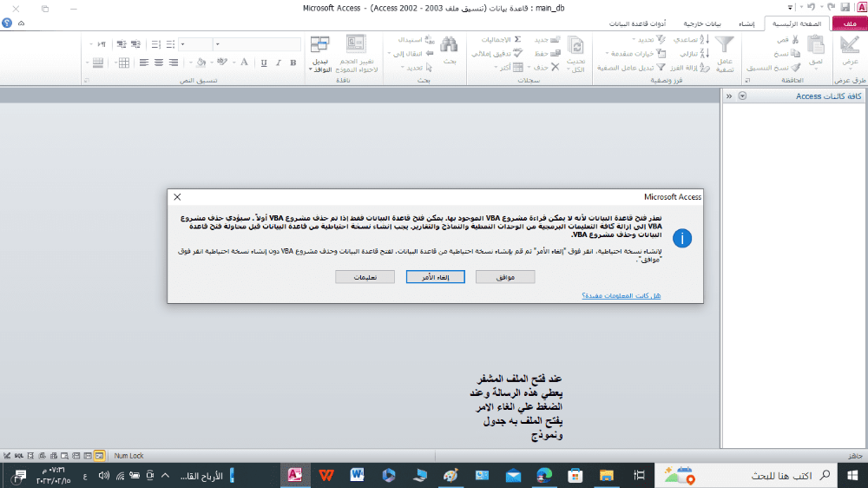Click تبديل عامل التصفية (Toggle Filter)

coord(631,68)
